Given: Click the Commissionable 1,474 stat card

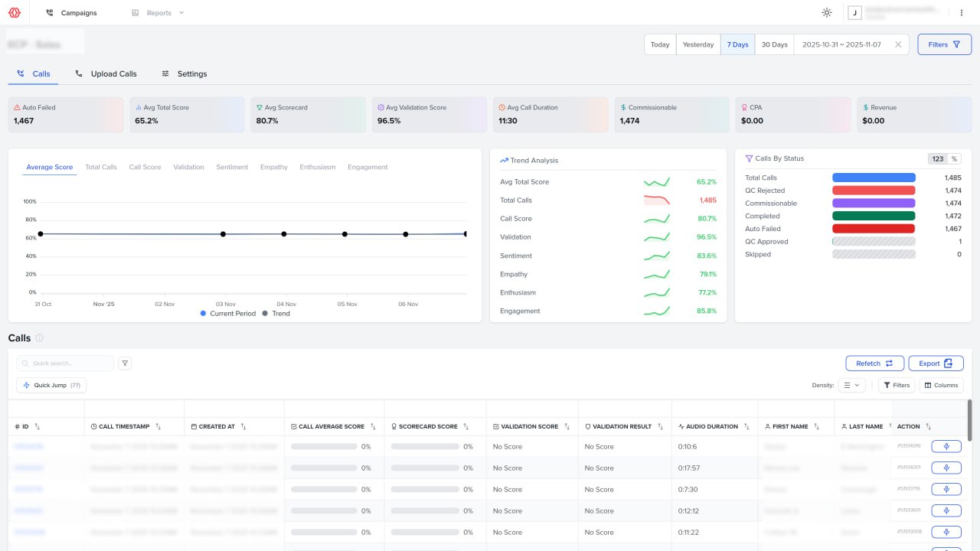Looking at the screenshot, I should (x=671, y=114).
